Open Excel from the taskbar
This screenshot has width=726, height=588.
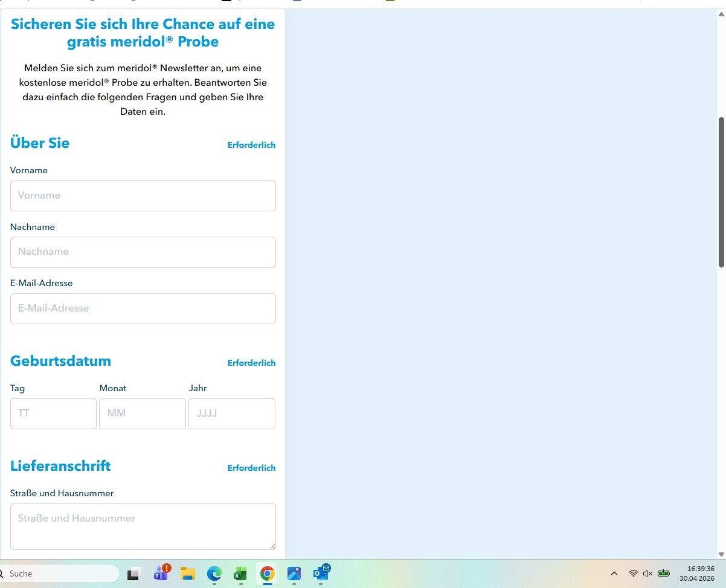tap(241, 573)
